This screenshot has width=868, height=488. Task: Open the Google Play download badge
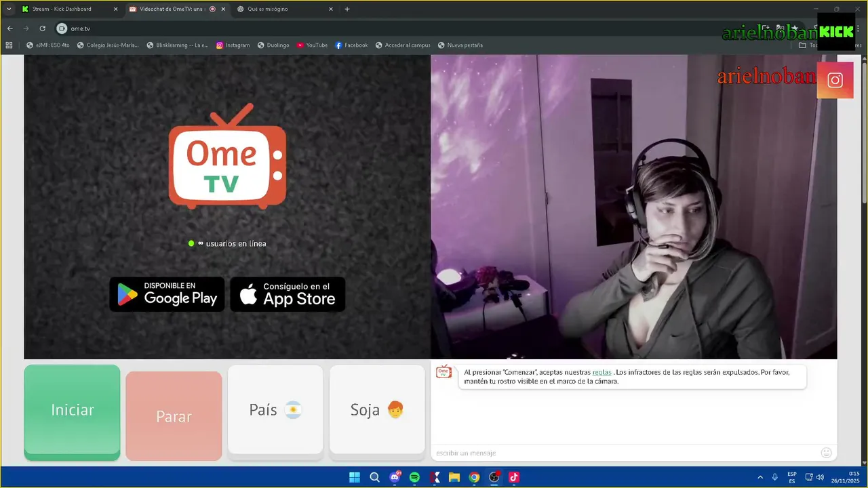[x=167, y=294]
